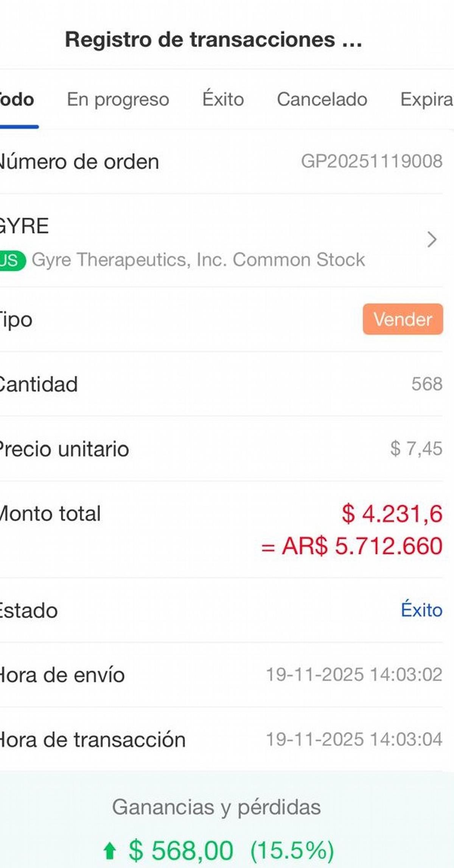Click the Hora de envío timestamp

tap(354, 675)
